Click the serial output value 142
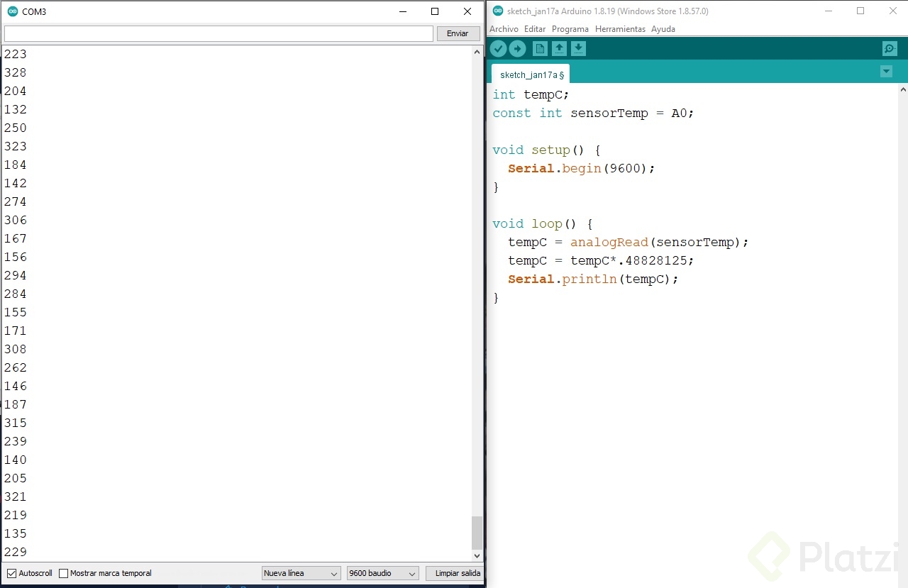908x588 pixels. tap(16, 183)
